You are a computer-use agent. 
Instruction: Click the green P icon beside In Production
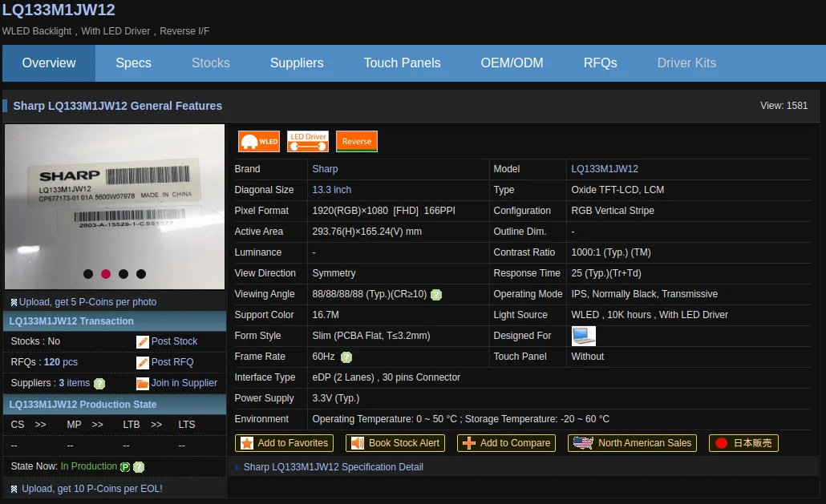(x=125, y=466)
